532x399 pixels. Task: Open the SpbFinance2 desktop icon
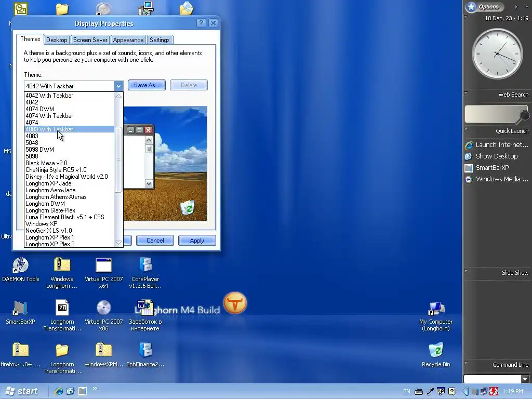coord(145,350)
